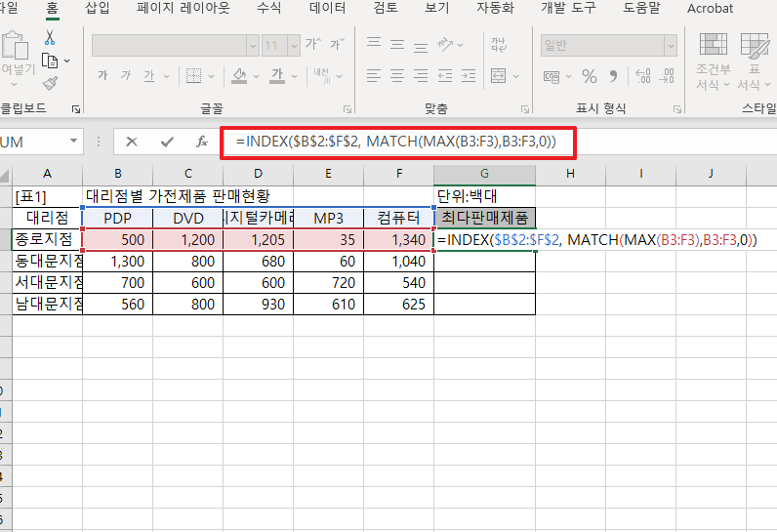Click cell with value 1,340
Screen dimensions: 777x532
(x=398, y=240)
